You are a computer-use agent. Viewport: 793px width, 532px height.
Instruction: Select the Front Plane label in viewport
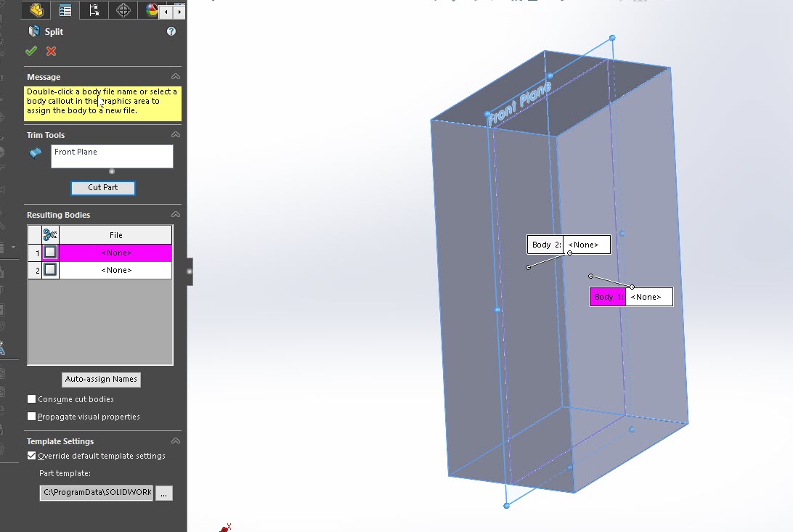point(519,103)
